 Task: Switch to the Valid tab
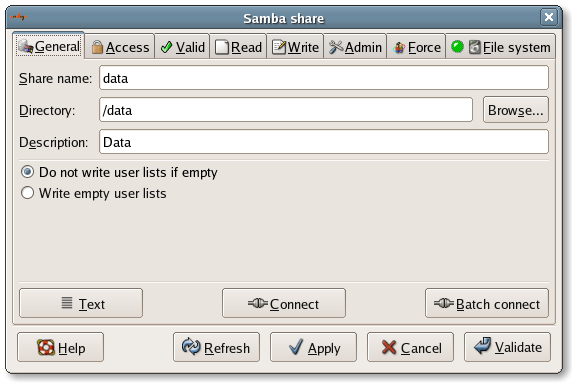(x=182, y=47)
